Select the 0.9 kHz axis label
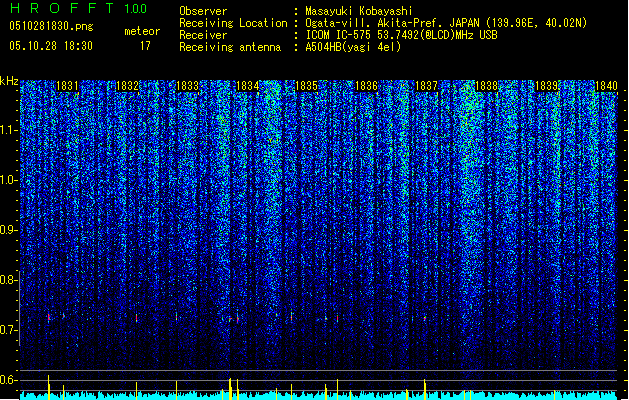The image size is (629, 400). click(x=8, y=230)
